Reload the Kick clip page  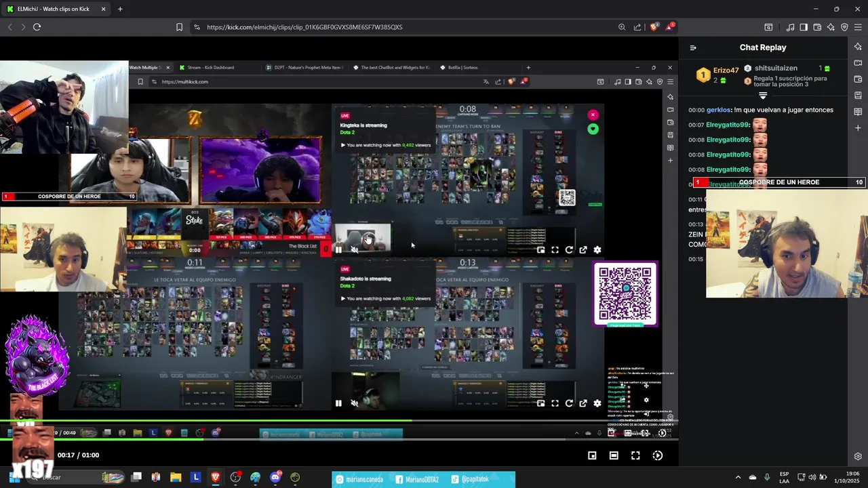point(37,27)
